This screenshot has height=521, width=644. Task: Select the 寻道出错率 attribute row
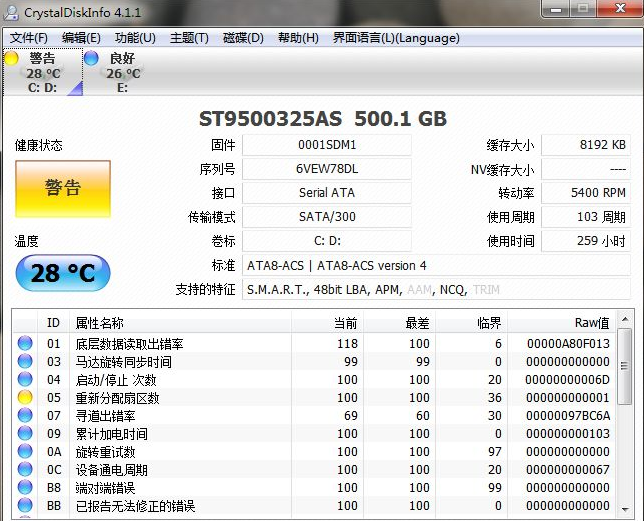(315, 415)
